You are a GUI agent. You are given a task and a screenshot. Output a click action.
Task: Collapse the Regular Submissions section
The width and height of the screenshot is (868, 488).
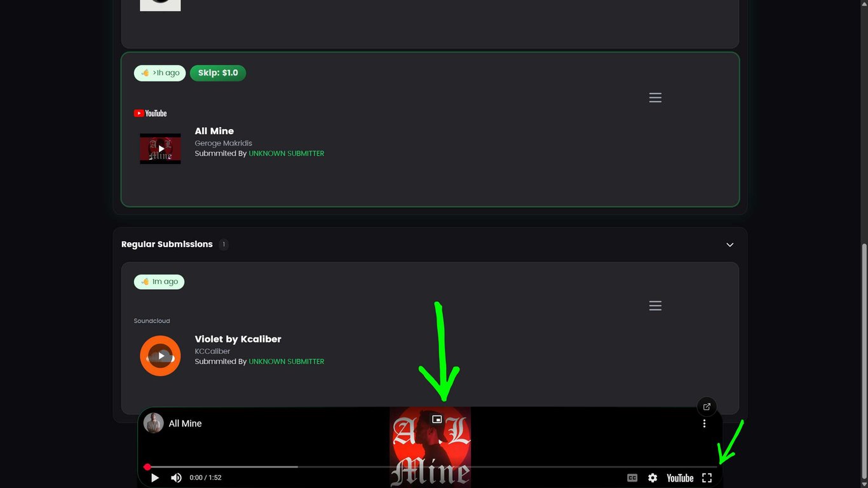tap(730, 245)
